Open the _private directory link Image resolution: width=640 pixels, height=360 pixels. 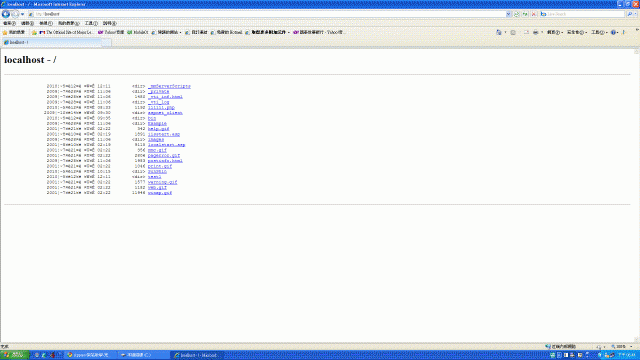coord(158,92)
